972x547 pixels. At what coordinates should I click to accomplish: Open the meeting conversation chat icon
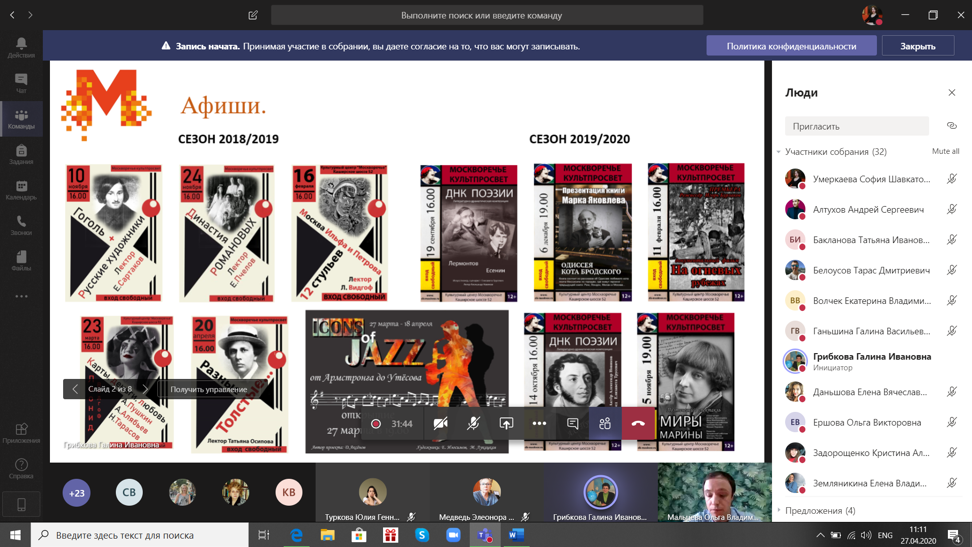572,424
